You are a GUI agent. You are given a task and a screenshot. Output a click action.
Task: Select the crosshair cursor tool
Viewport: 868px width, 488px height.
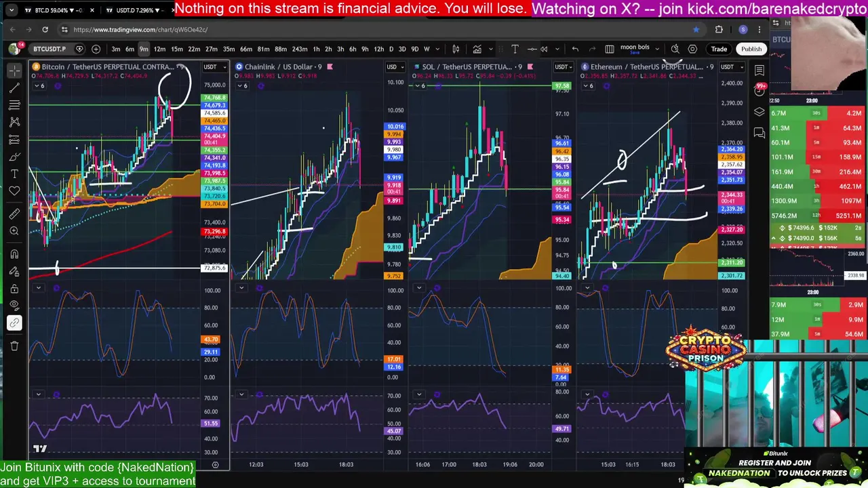[x=14, y=70]
